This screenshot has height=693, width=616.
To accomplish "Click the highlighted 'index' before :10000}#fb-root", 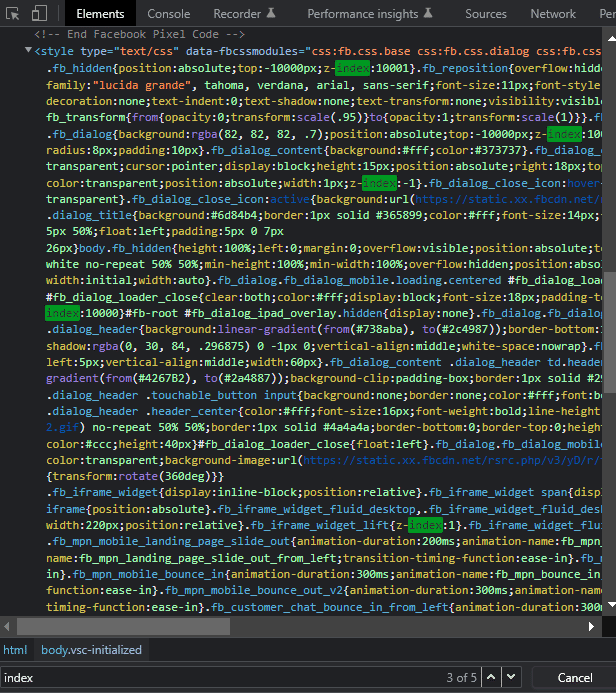I will coord(62,313).
